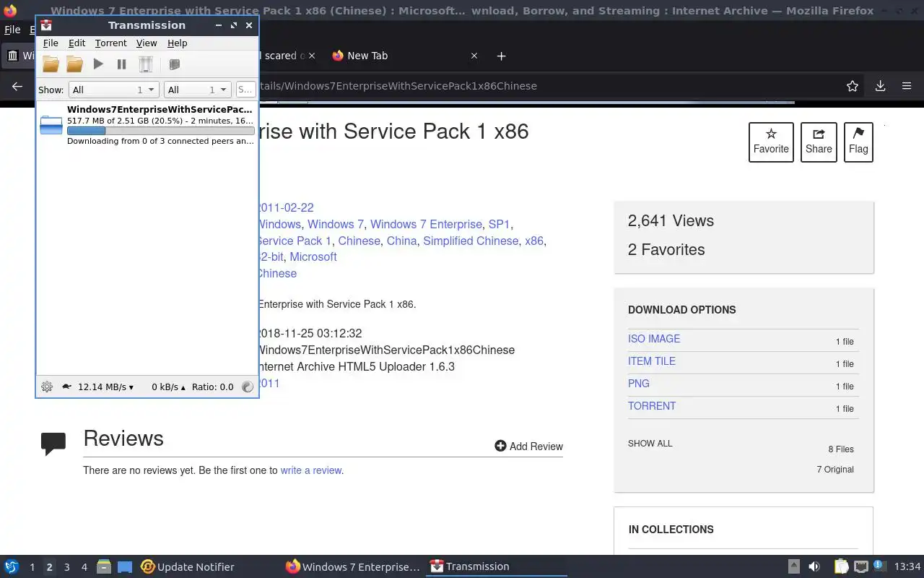Select the Windows7EnterpriseWithServicePack torrent row
Image resolution: width=924 pixels, height=578 pixels.
click(147, 125)
